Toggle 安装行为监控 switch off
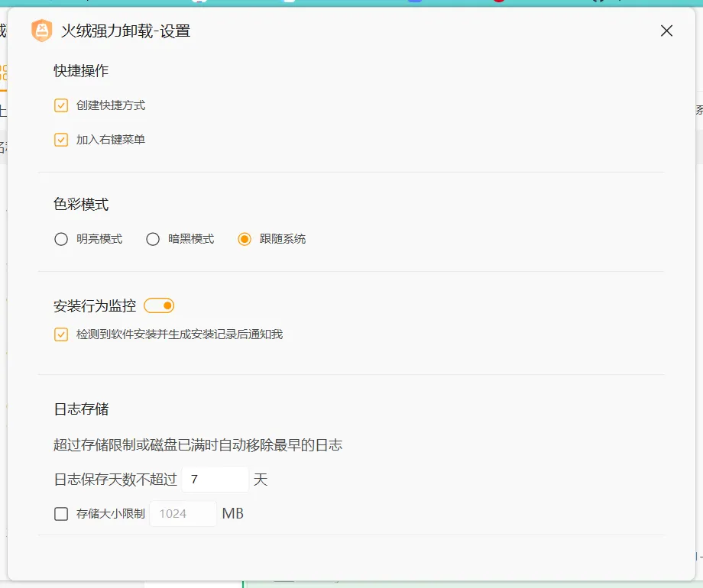The height and width of the screenshot is (588, 703). 159,305
